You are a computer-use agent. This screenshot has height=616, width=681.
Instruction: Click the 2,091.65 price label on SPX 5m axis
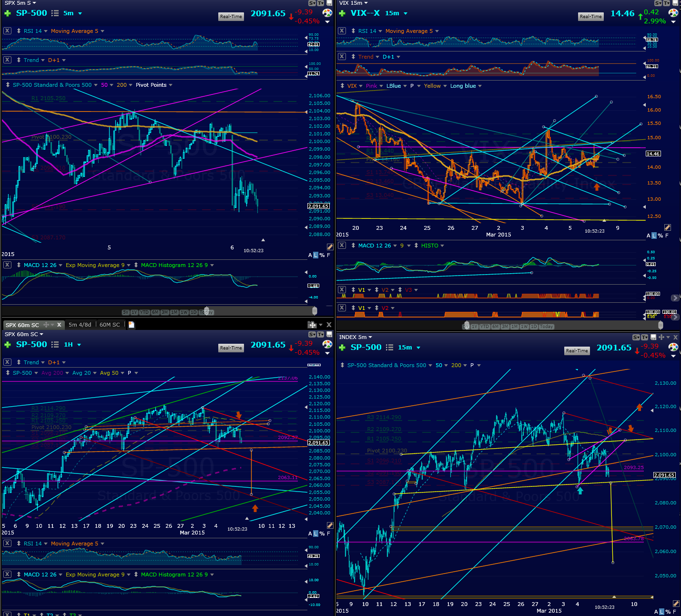[318, 206]
